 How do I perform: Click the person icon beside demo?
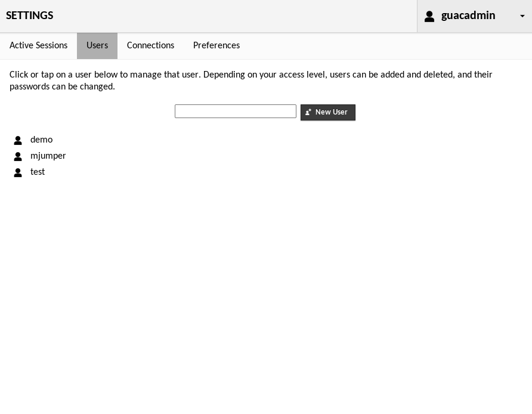click(18, 140)
